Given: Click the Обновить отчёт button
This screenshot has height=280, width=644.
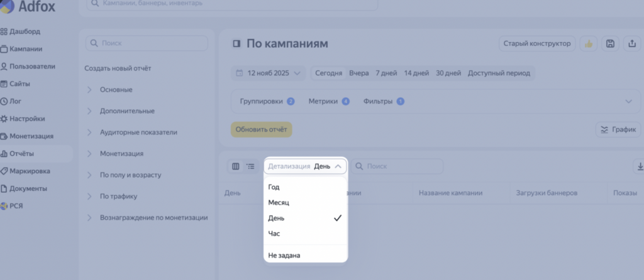Looking at the screenshot, I should (x=261, y=129).
